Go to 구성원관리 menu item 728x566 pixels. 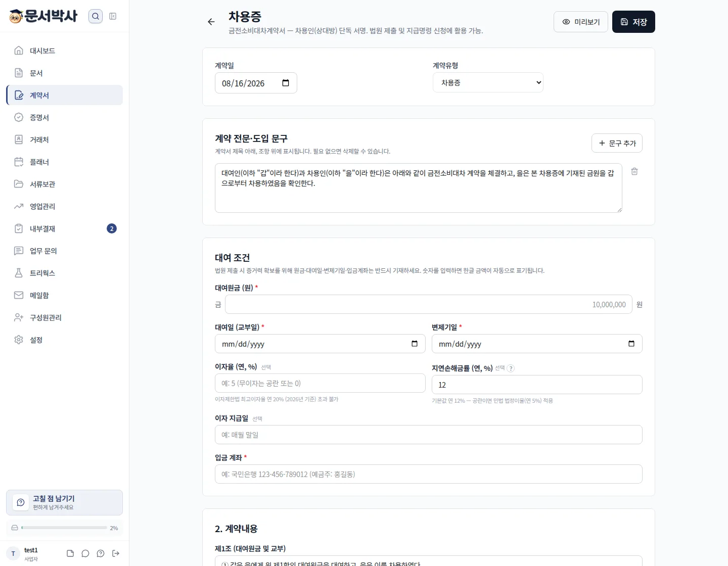tap(65, 317)
